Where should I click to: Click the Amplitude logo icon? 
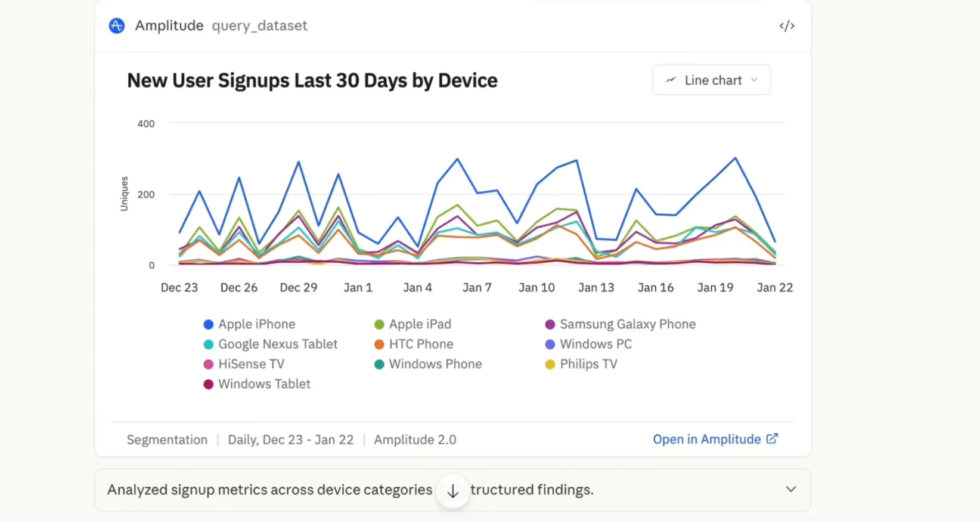(x=117, y=26)
